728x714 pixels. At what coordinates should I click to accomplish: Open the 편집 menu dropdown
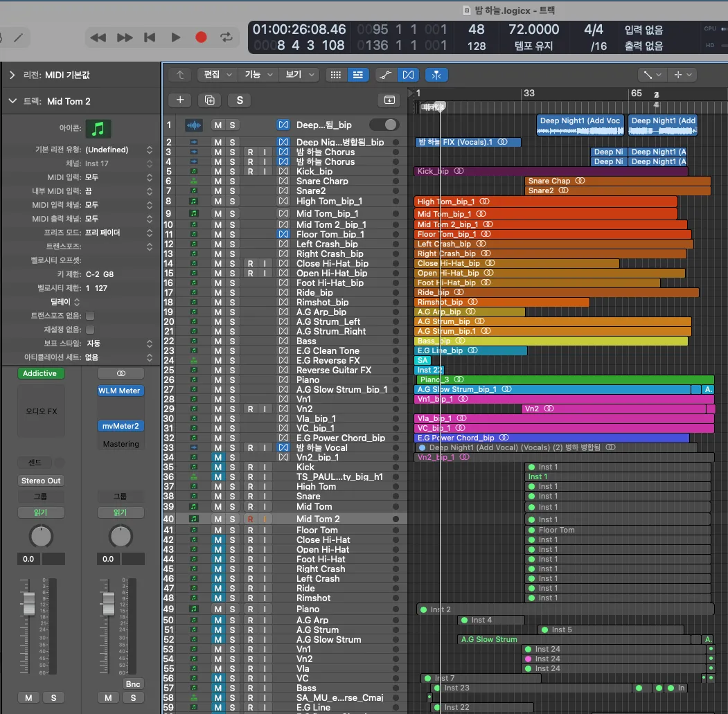(217, 74)
